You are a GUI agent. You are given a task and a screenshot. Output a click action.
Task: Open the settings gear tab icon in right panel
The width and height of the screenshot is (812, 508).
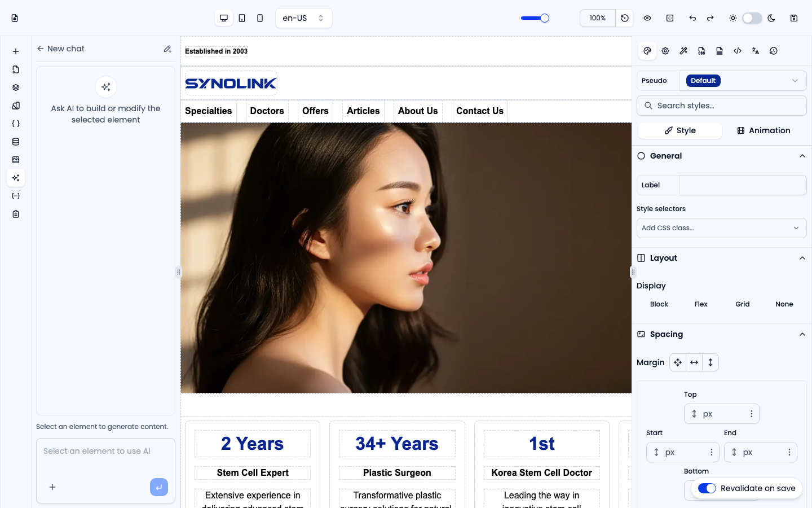pyautogui.click(x=665, y=51)
